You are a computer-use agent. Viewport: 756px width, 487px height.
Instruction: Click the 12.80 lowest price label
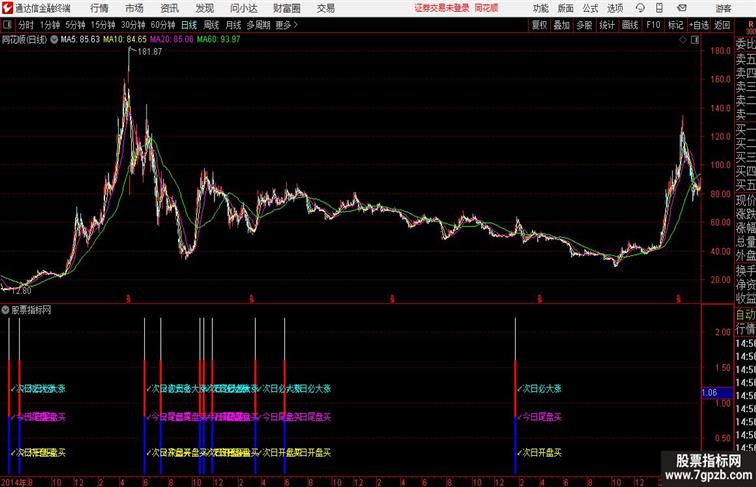[x=21, y=291]
